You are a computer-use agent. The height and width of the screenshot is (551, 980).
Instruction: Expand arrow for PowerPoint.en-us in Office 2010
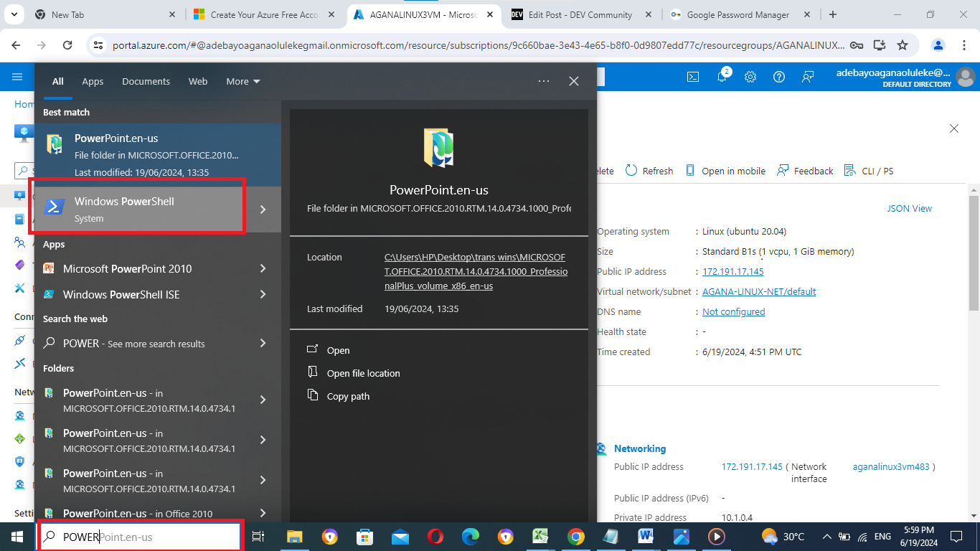point(263,513)
